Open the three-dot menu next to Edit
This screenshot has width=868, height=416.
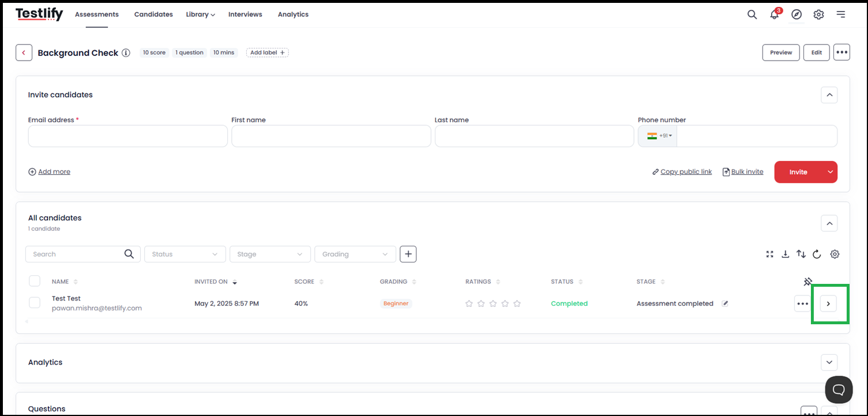click(x=842, y=53)
